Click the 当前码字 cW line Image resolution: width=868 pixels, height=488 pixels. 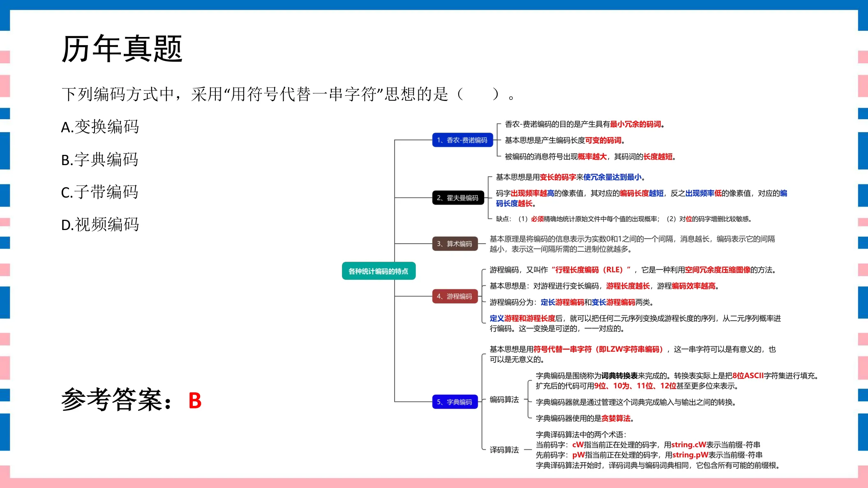click(648, 445)
